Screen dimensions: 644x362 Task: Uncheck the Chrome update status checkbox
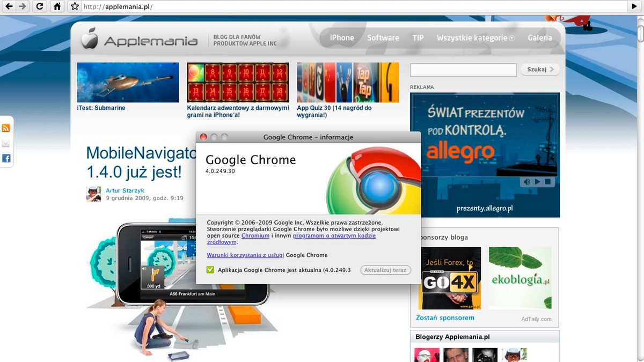[x=210, y=270]
